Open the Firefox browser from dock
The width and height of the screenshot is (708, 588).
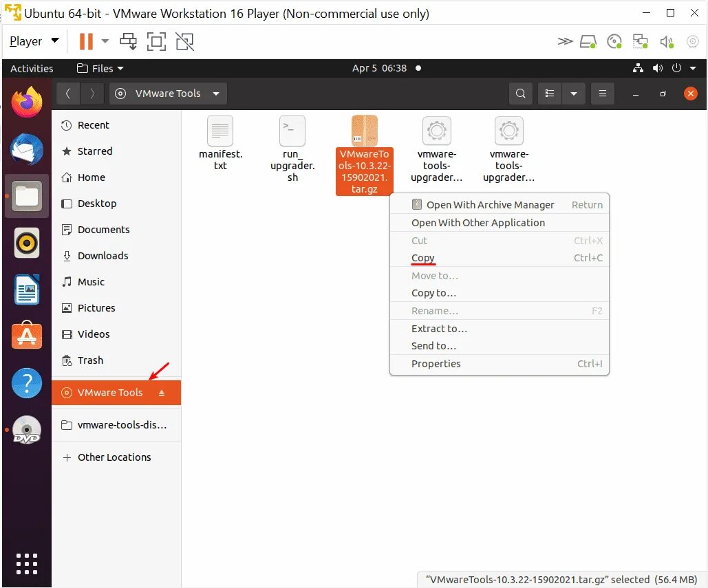tap(27, 102)
